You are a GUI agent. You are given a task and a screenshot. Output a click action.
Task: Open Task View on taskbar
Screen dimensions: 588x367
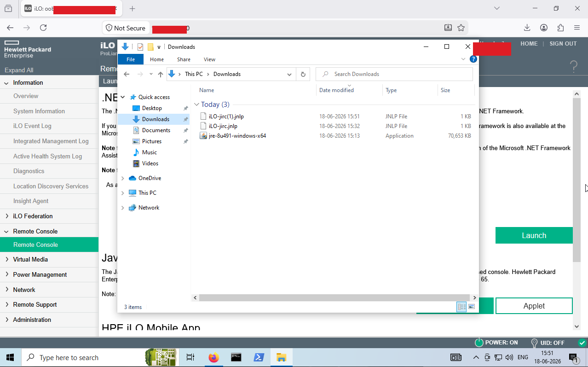[190, 357]
